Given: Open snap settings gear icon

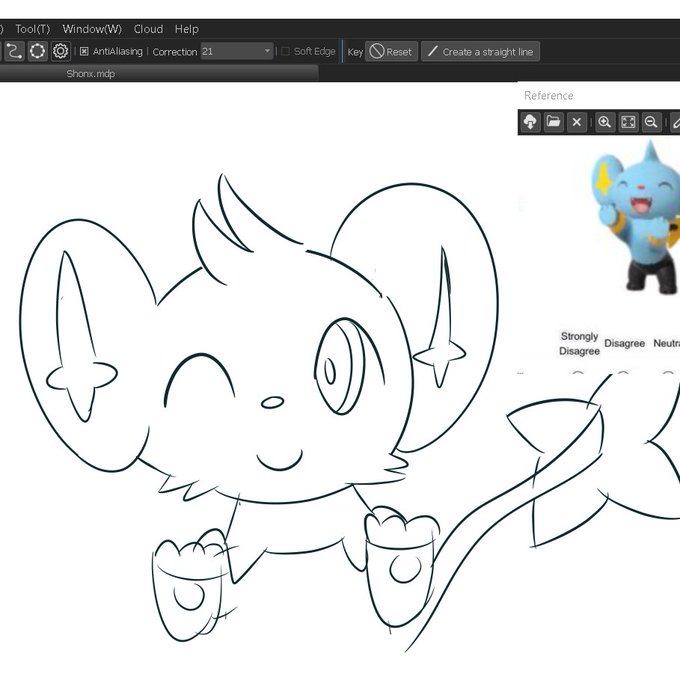Looking at the screenshot, I should [x=60, y=51].
